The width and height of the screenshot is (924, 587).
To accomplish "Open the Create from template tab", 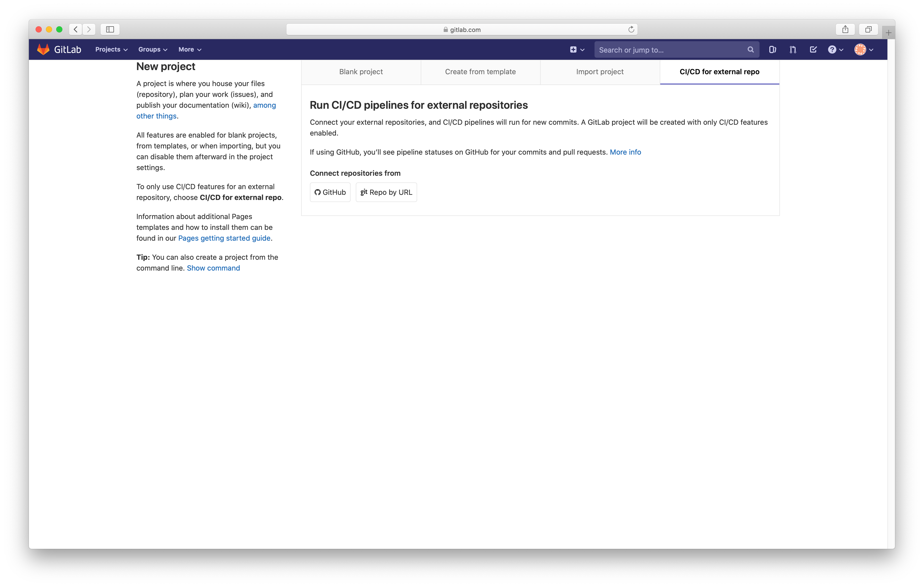I will (480, 72).
